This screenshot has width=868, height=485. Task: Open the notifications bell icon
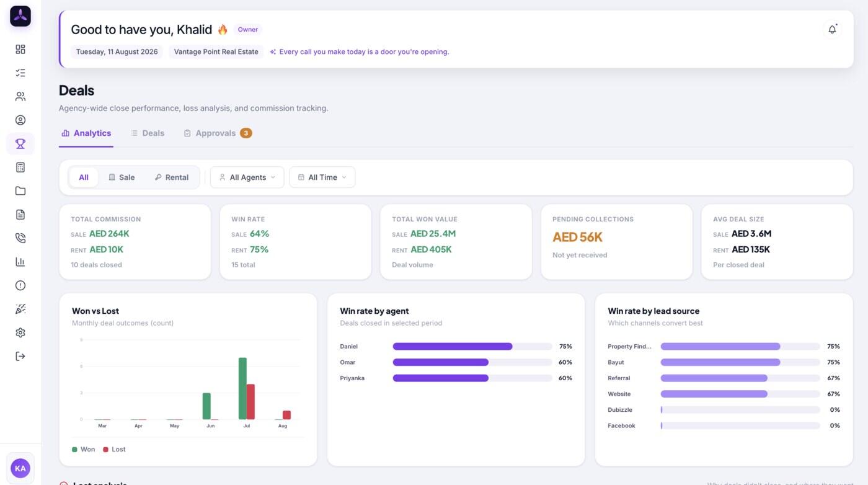[832, 29]
